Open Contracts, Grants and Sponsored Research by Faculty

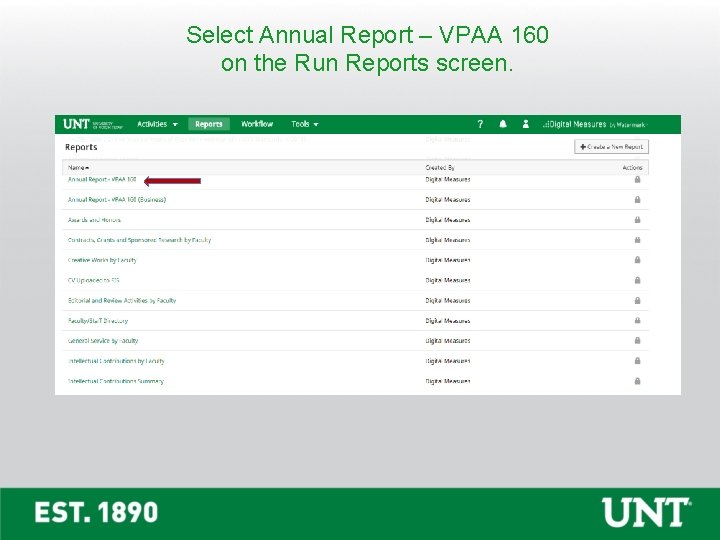click(x=139, y=240)
